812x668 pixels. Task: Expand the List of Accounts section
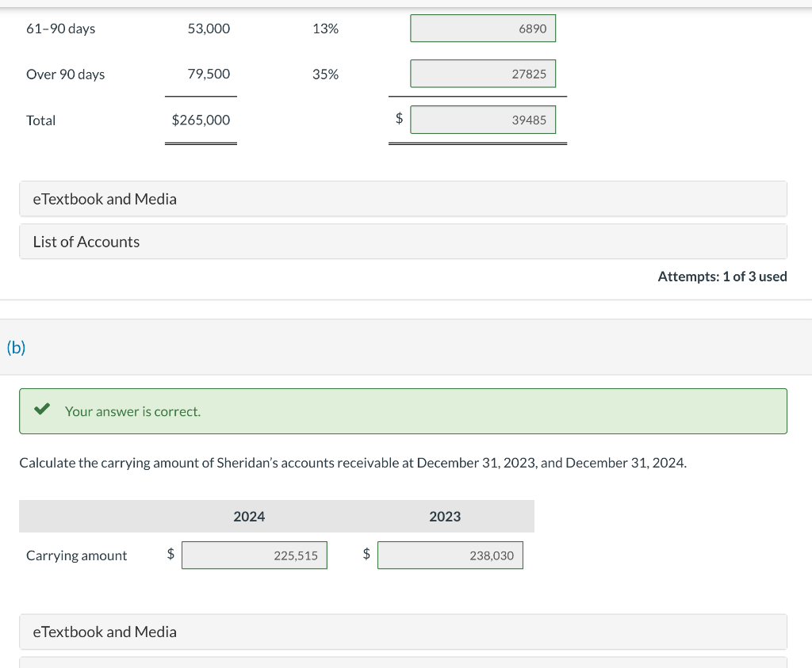point(403,242)
